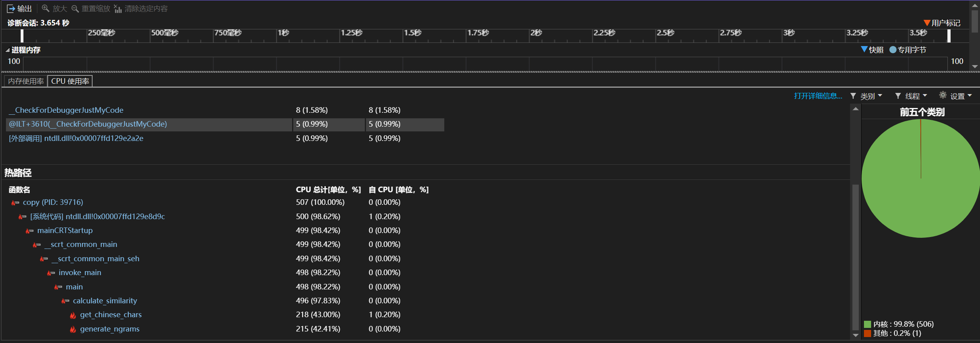
Task: Open the 线程 dropdown arrow
Action: (x=925, y=96)
